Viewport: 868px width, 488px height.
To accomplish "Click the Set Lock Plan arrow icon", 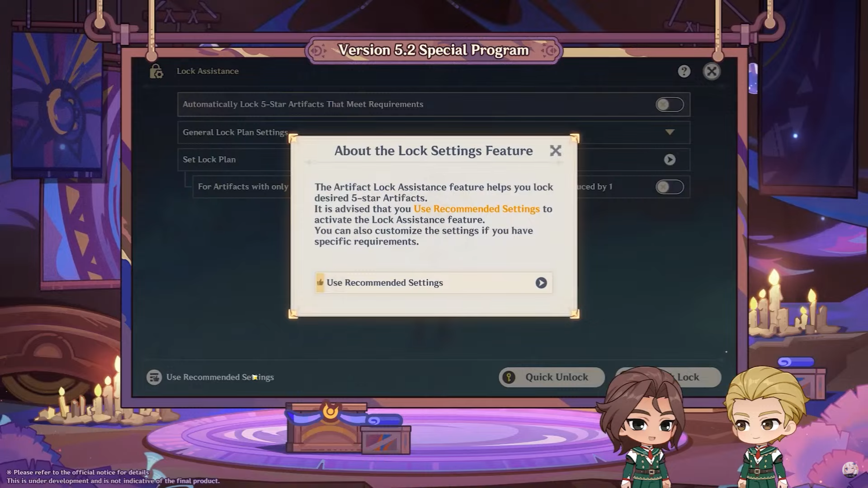I will pos(670,159).
